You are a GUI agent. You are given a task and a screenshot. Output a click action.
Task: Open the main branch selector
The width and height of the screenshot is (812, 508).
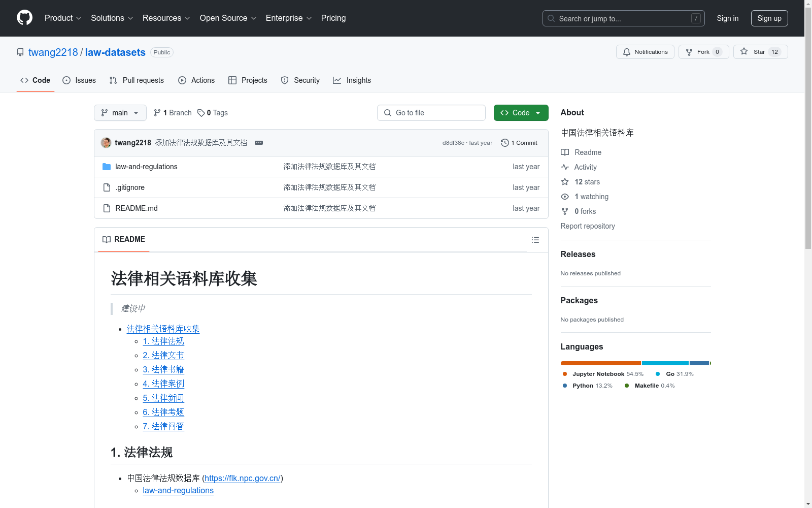pos(120,113)
